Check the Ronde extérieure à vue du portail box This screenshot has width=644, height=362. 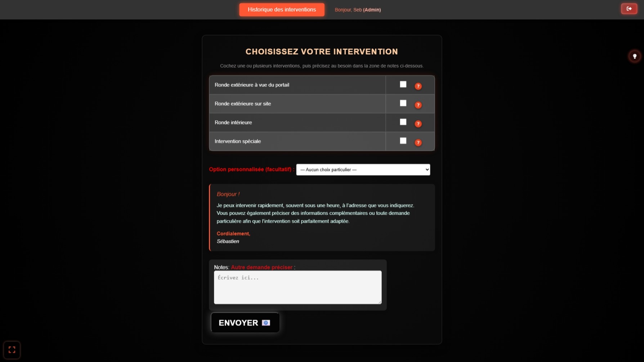click(x=403, y=84)
